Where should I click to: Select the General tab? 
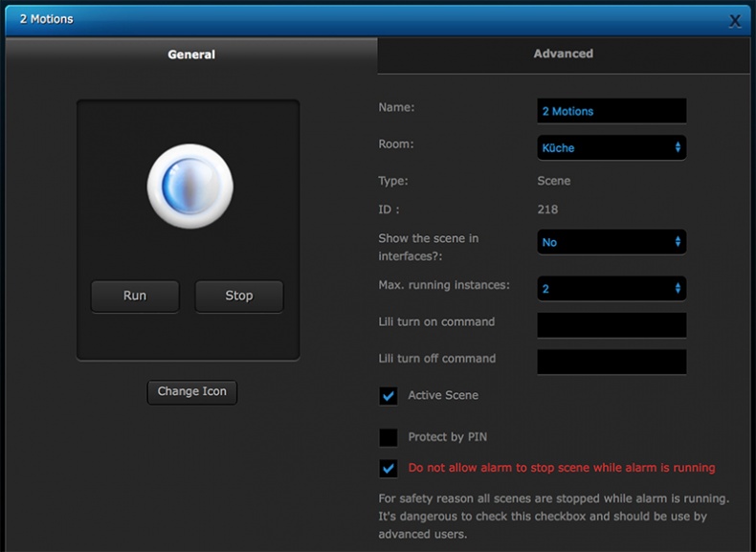(x=191, y=55)
